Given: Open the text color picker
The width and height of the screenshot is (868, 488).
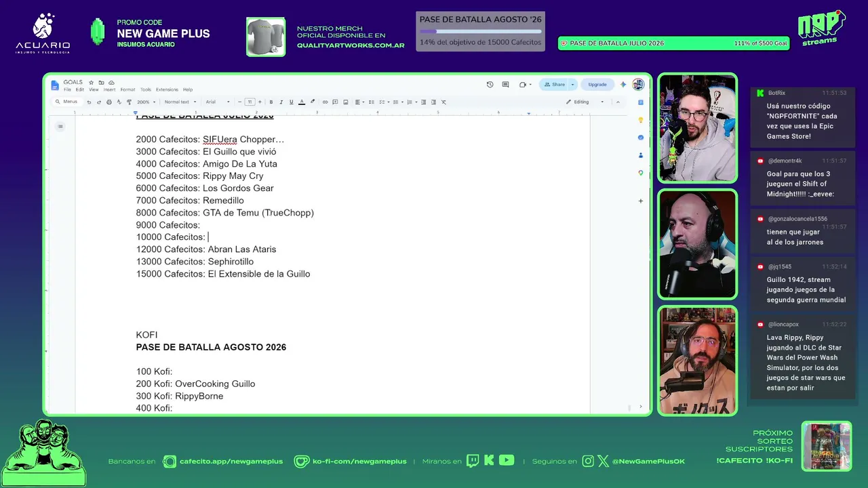Looking at the screenshot, I should point(302,102).
